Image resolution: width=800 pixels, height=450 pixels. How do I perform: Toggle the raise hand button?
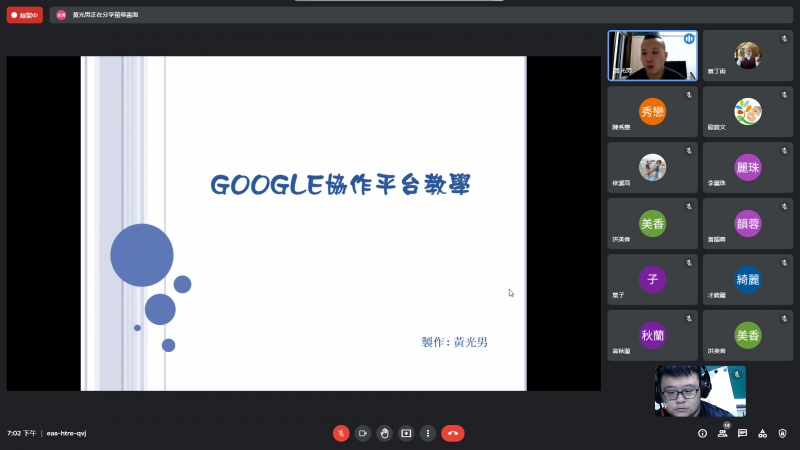tap(385, 433)
